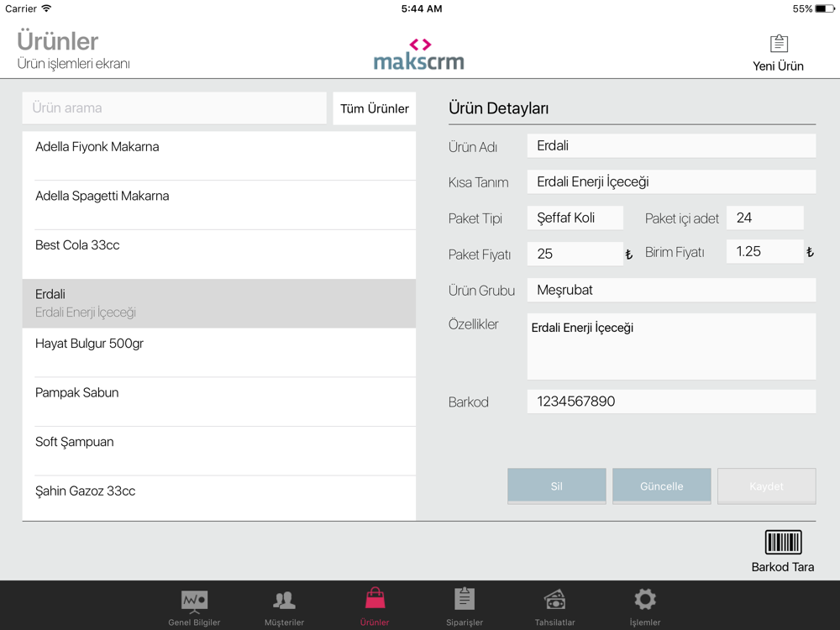The width and height of the screenshot is (840, 630).
Task: Click the Özellikler text area
Action: tap(671, 347)
